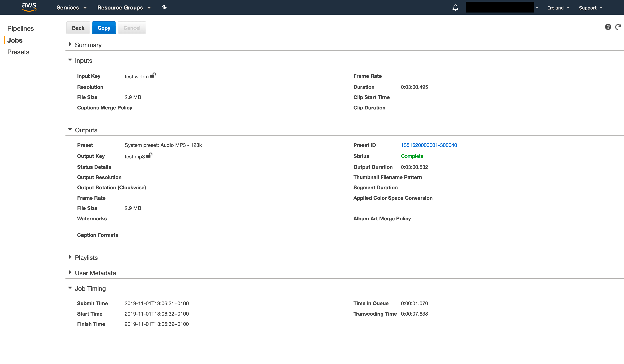The width and height of the screenshot is (624, 364).
Task: Click the unlock icon beside test.mp3
Action: coord(149,155)
